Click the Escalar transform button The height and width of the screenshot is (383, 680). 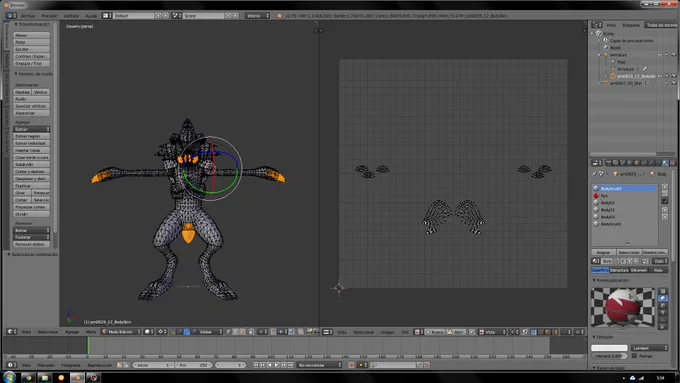pyautogui.click(x=31, y=49)
